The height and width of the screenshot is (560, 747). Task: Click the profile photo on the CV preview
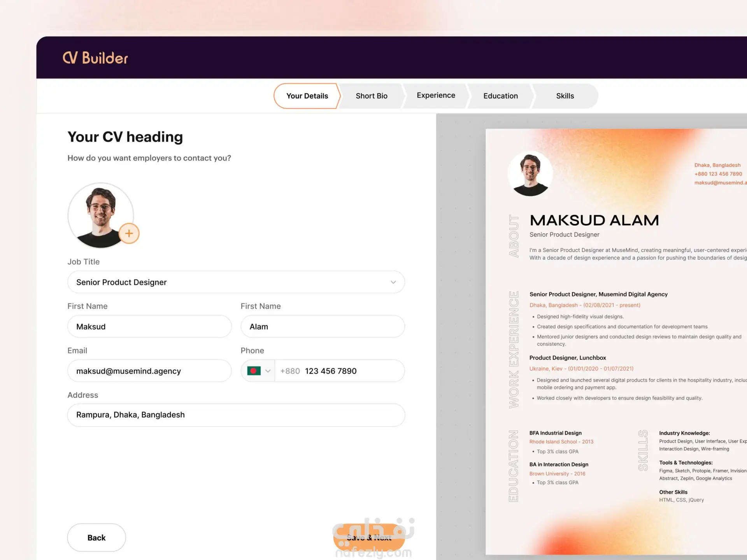tap(530, 173)
